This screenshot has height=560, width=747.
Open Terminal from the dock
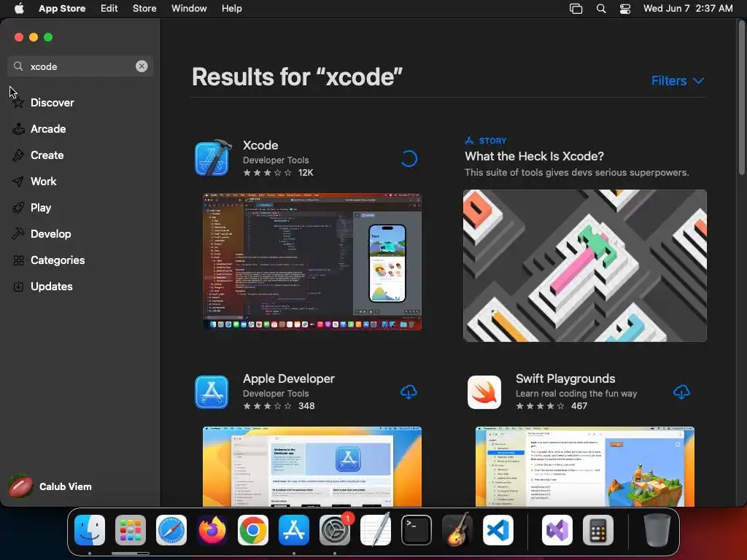click(417, 530)
